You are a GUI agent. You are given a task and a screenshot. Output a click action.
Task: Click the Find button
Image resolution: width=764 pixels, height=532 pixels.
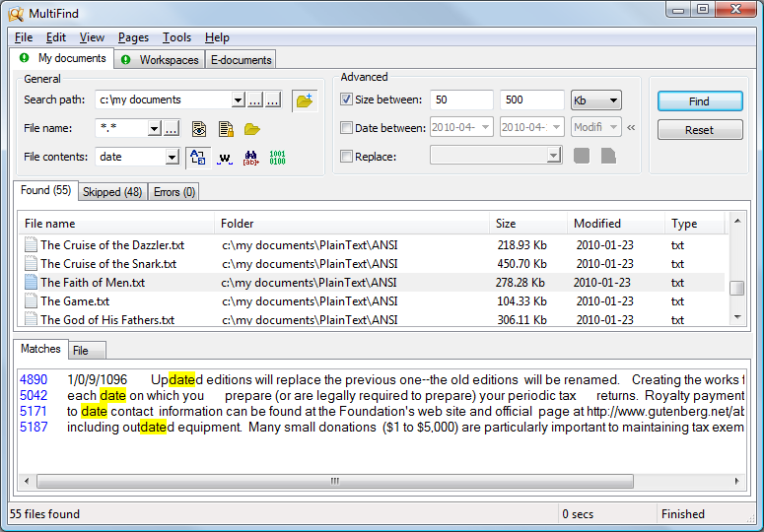click(x=700, y=101)
